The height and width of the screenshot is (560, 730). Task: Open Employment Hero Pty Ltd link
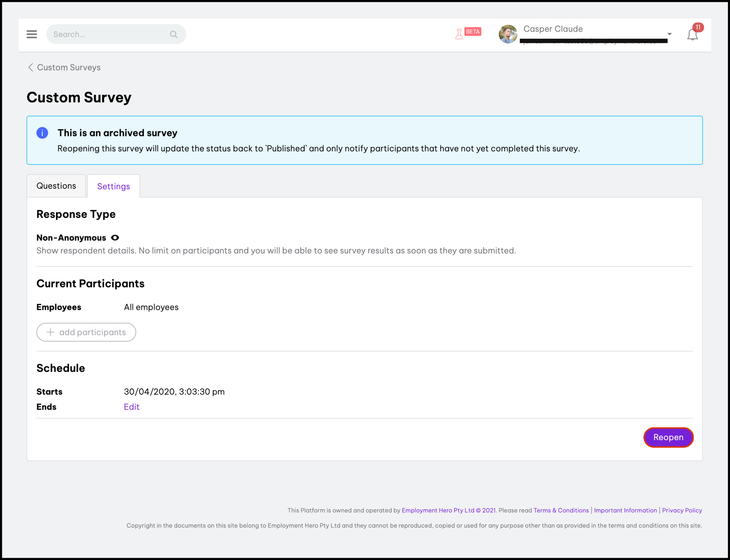(x=438, y=510)
